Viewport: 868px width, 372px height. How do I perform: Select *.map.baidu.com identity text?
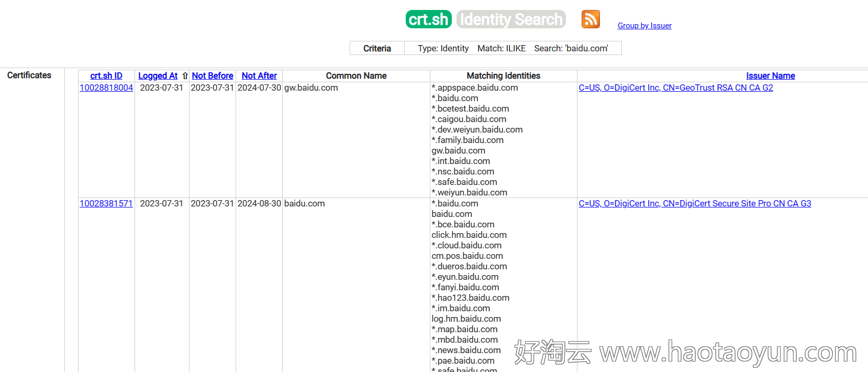[x=464, y=329]
